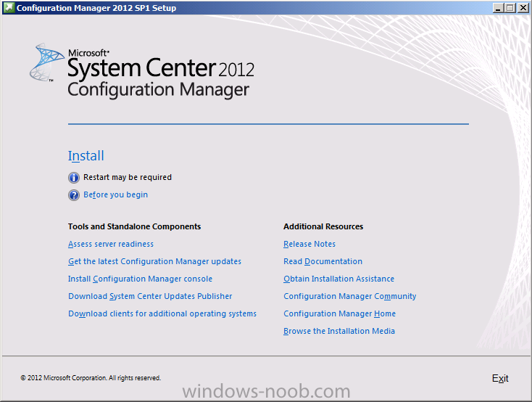Screen dimensions: 532x402
Task: Browse the Installation Media
Action: click(x=339, y=331)
